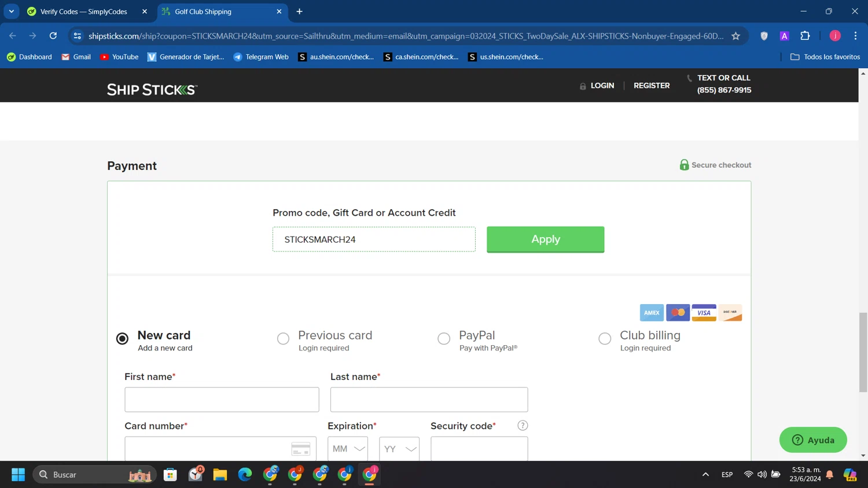The image size is (868, 488).
Task: Select the New card payment option
Action: tap(122, 339)
